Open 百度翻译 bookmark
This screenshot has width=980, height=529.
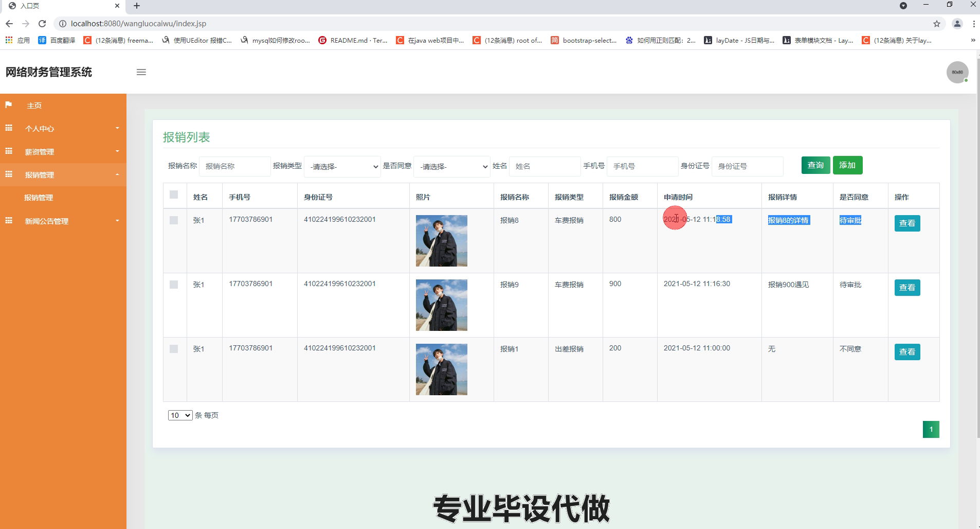(57, 40)
